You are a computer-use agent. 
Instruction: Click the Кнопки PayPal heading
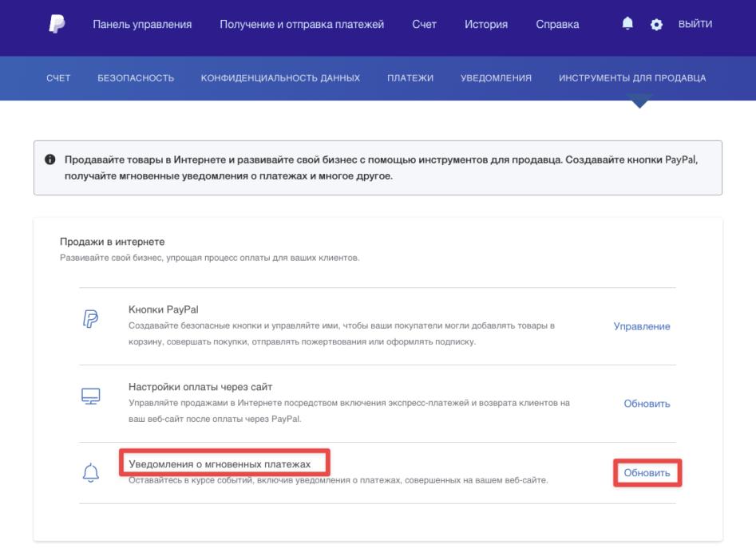pyautogui.click(x=164, y=309)
